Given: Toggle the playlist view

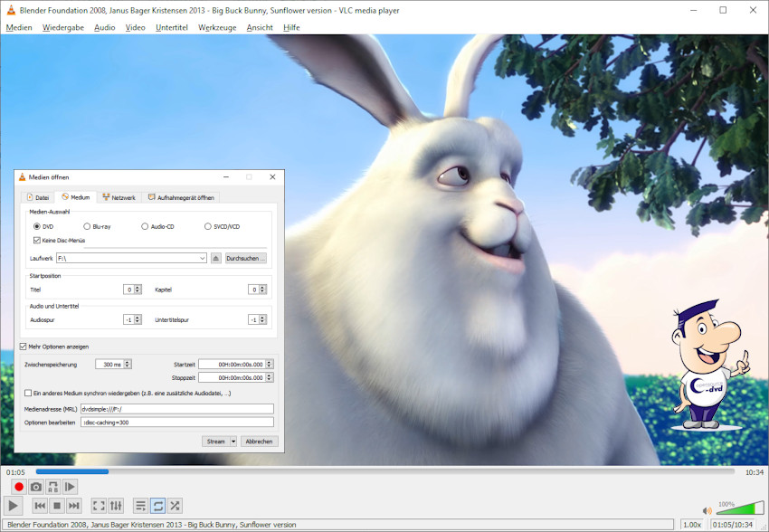Looking at the screenshot, I should pyautogui.click(x=140, y=506).
